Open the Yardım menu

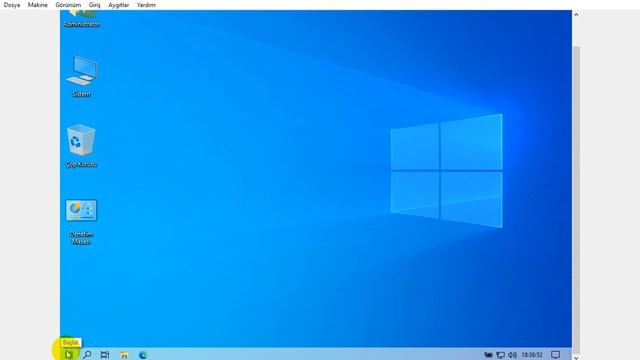[x=146, y=5]
